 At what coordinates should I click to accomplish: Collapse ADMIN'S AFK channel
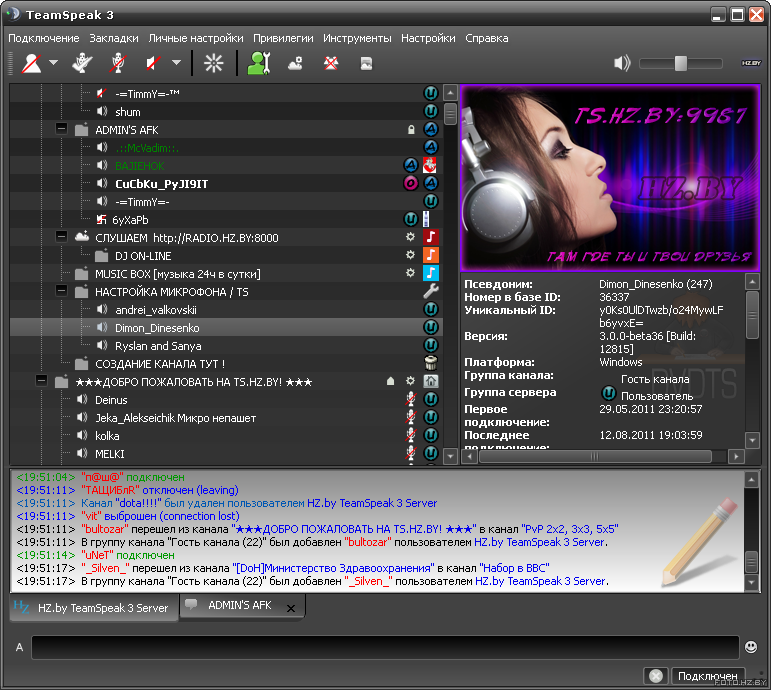(61, 129)
